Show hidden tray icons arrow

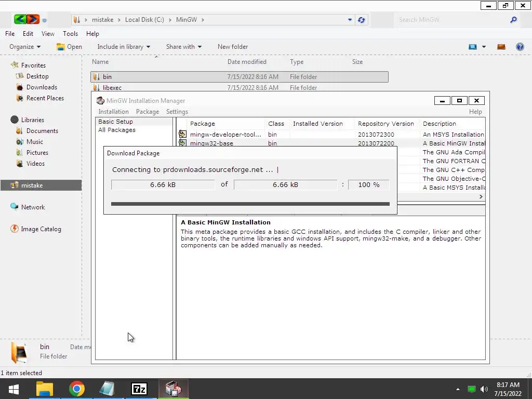coord(458,389)
